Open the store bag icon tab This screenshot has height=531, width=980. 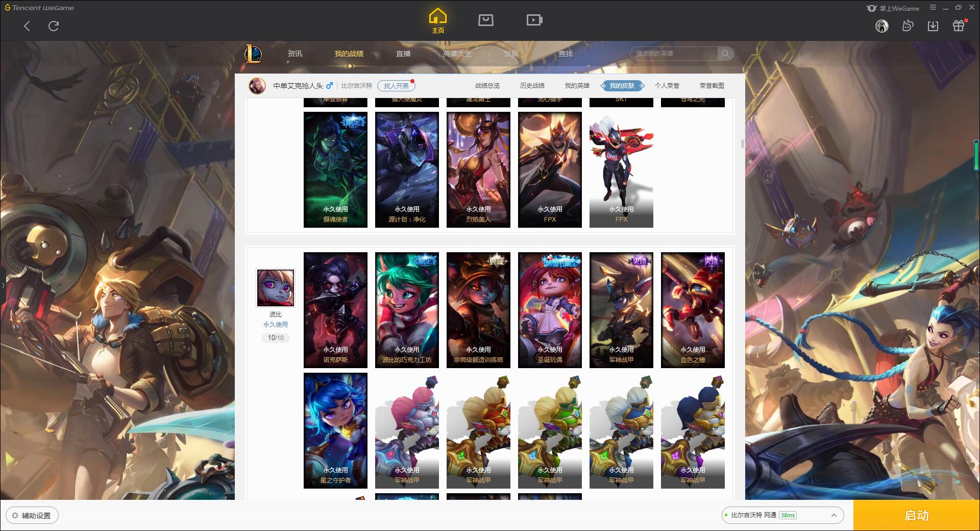point(485,20)
